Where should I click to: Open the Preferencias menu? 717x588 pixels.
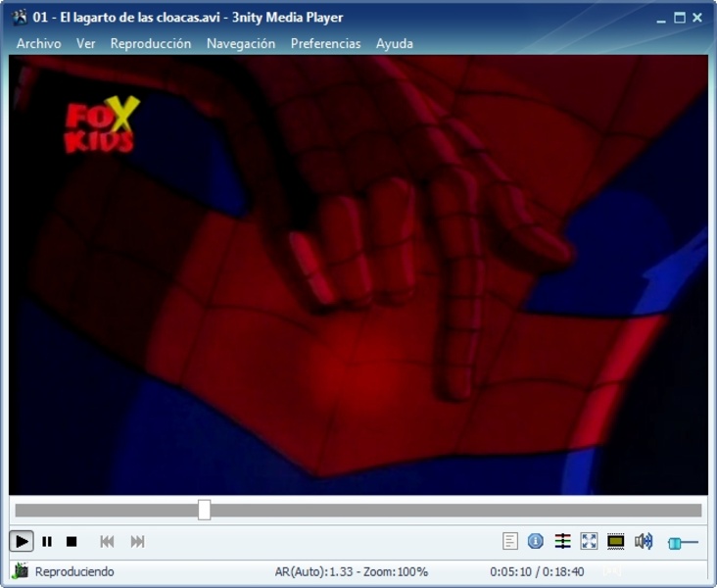(x=325, y=43)
